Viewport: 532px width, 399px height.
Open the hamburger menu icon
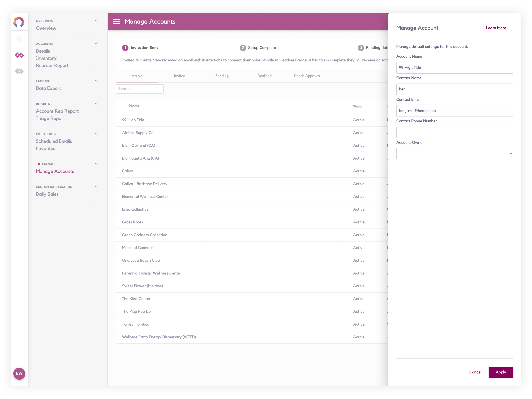point(117,22)
